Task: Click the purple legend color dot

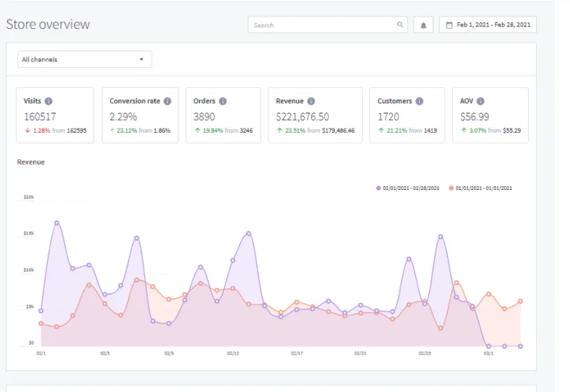Action: pyautogui.click(x=379, y=188)
